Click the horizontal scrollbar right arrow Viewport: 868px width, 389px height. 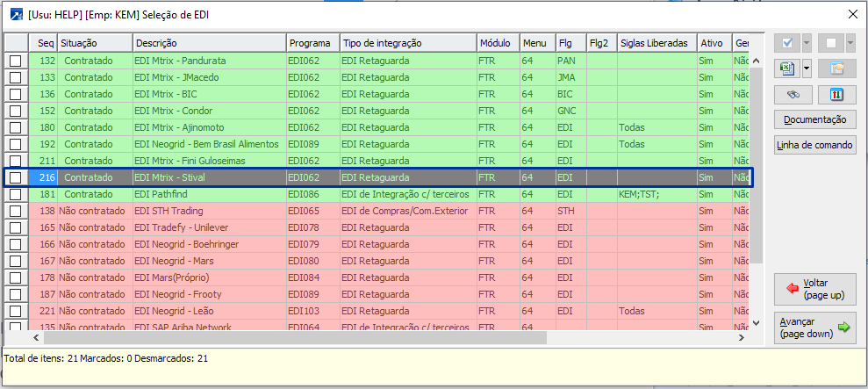coord(742,337)
